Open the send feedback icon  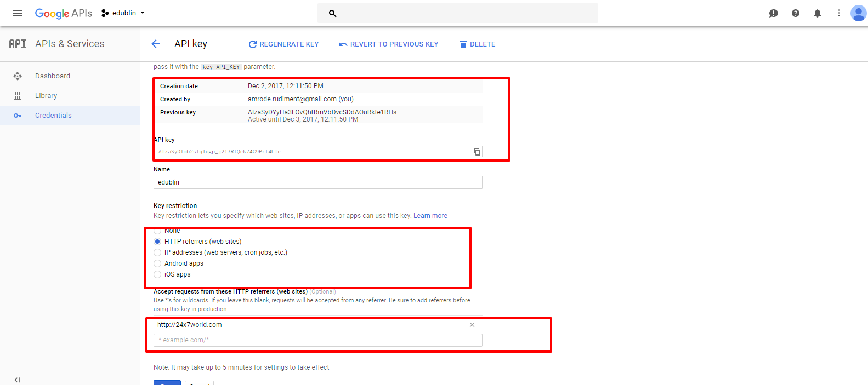pos(774,13)
